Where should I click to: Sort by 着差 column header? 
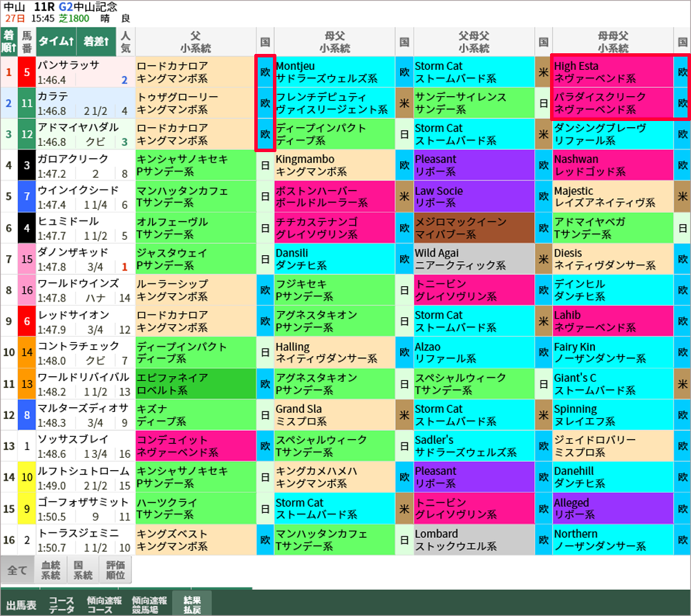[96, 41]
